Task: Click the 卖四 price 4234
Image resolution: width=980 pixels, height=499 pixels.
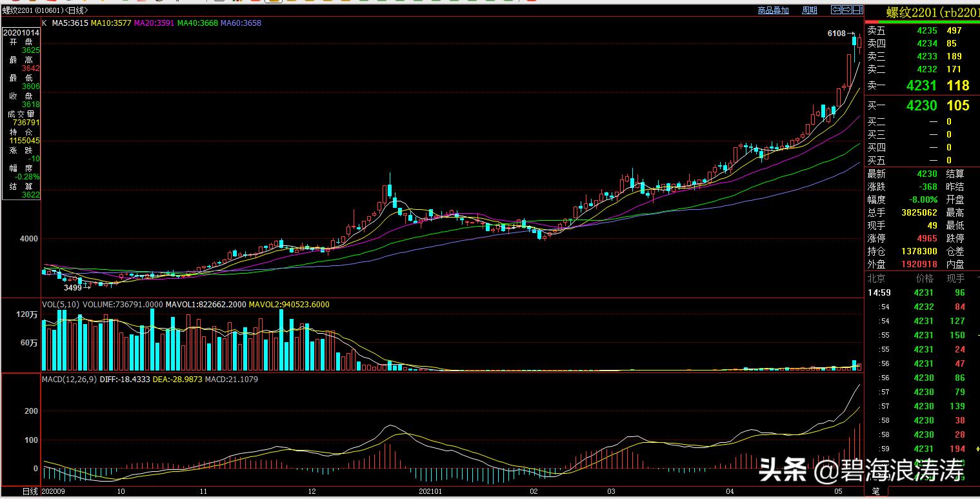Action: 927,43
